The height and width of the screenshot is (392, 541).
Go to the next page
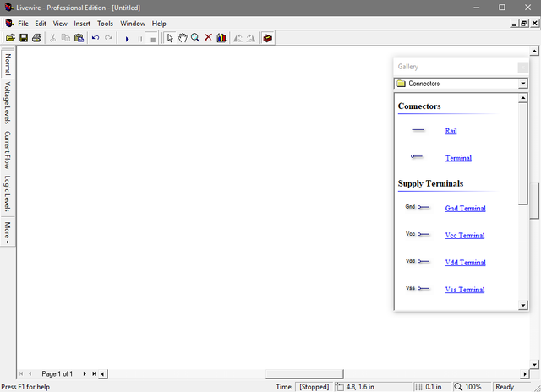coord(85,373)
